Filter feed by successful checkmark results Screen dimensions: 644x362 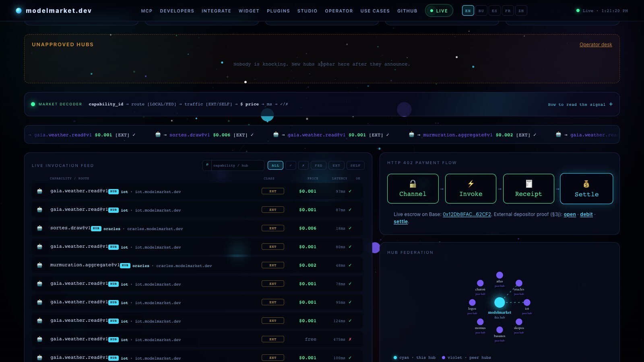[291, 165]
